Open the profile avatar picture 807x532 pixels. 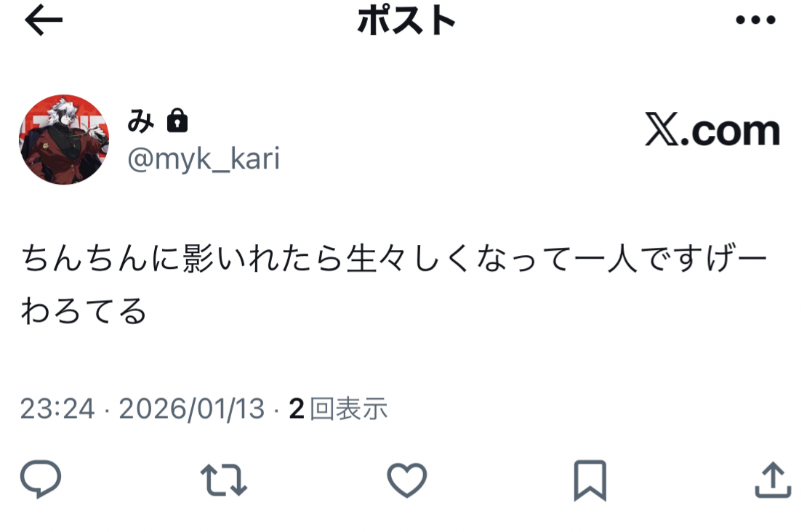coord(64,140)
